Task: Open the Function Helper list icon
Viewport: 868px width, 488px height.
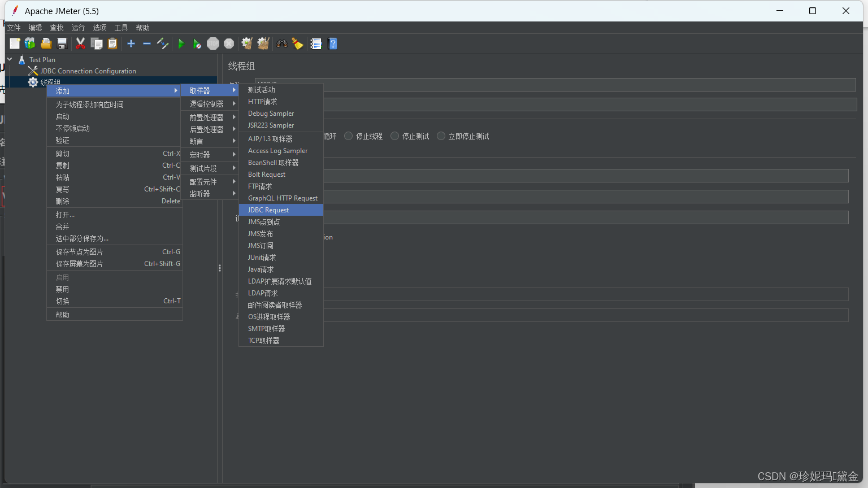Action: point(316,43)
